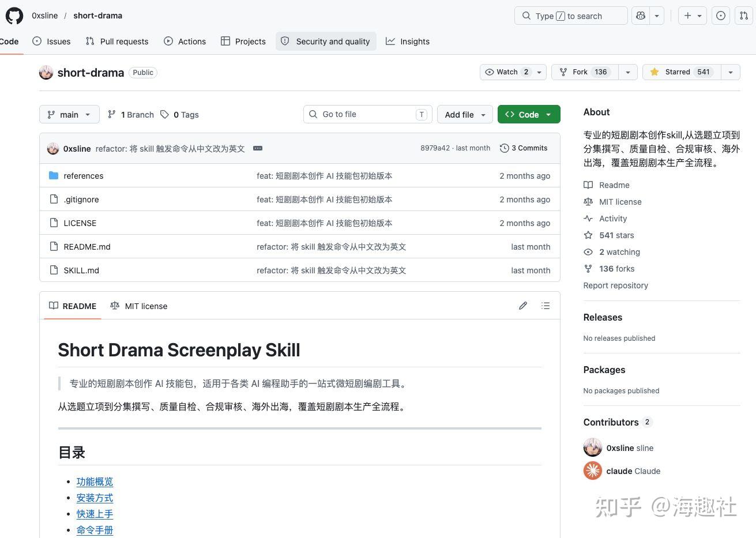Click the Report repository link
This screenshot has width=756, height=538.
pos(616,285)
